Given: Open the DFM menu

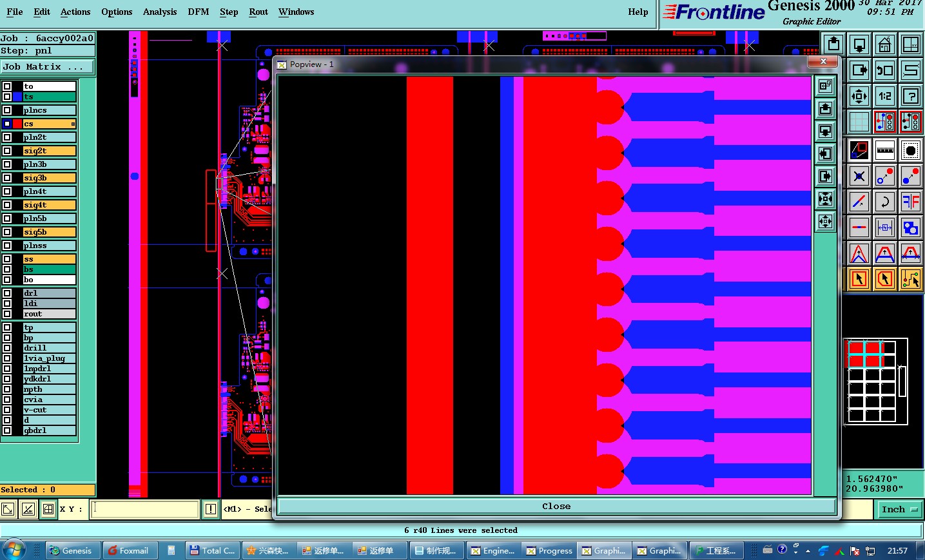Looking at the screenshot, I should pos(199,12).
